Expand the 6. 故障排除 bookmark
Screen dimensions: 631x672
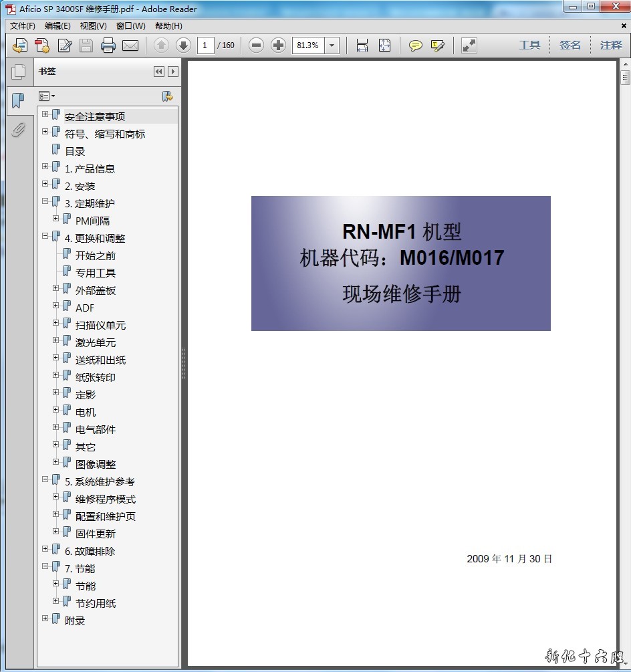pos(45,550)
